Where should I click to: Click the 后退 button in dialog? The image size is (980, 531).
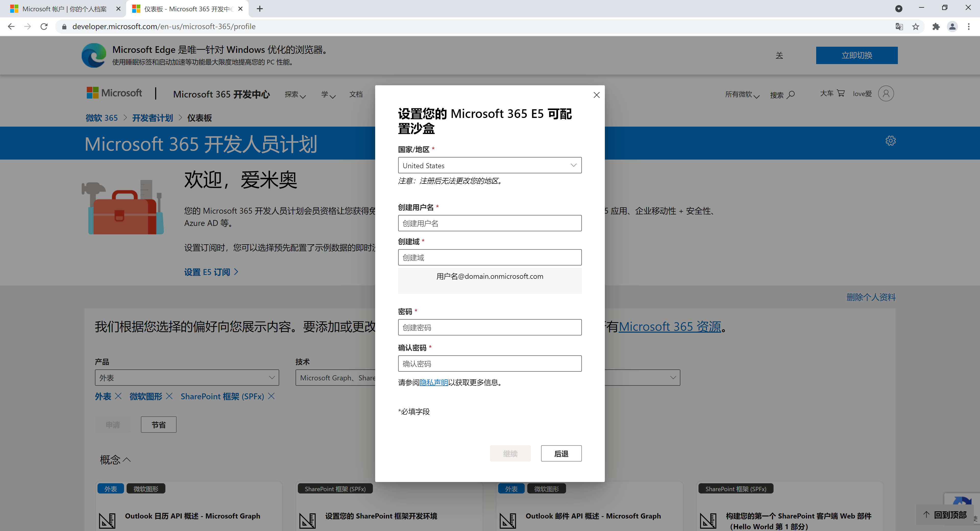[561, 453]
